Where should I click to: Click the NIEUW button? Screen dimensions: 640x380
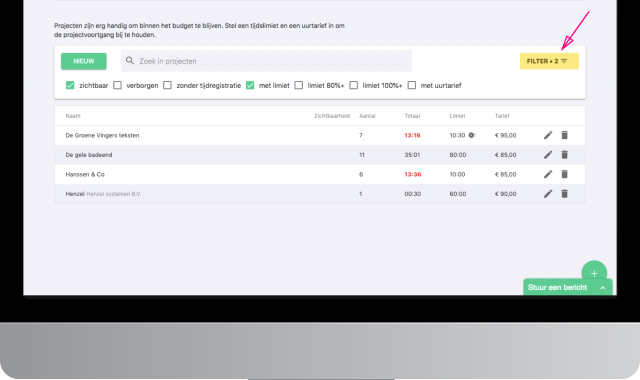(84, 61)
